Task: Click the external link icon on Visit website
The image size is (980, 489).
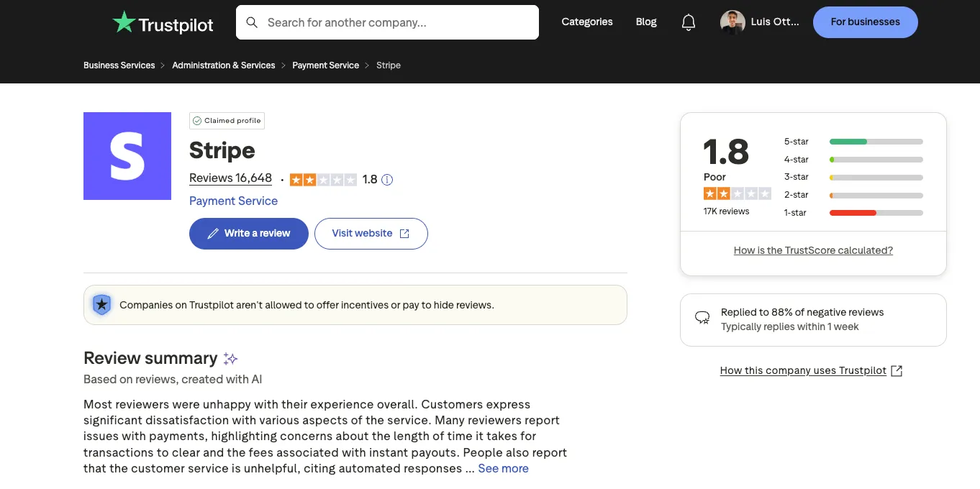Action: point(404,233)
